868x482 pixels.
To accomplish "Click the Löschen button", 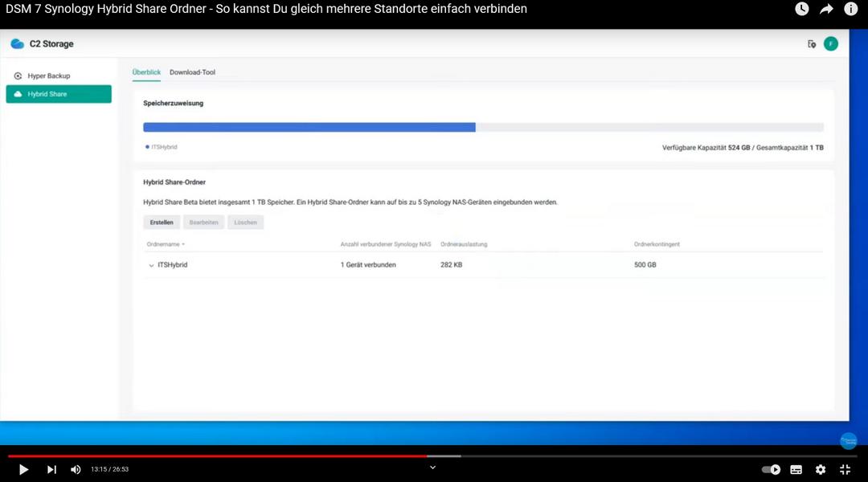I will point(245,223).
